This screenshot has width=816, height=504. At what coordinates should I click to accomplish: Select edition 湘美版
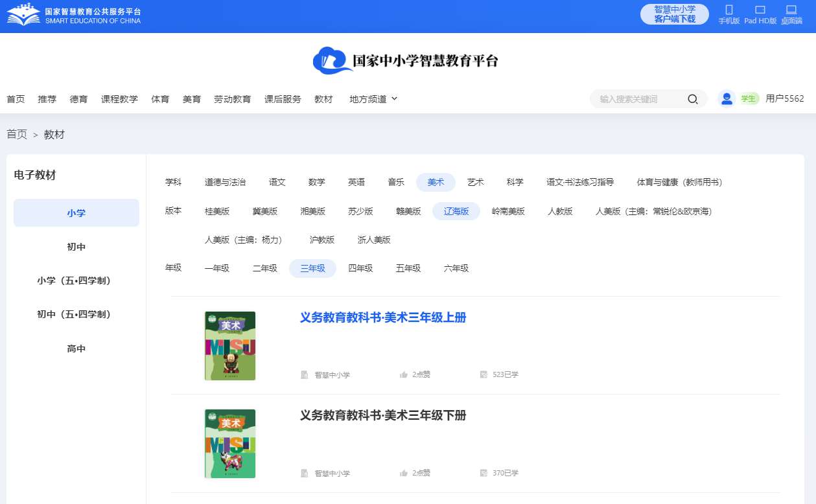[x=313, y=211]
